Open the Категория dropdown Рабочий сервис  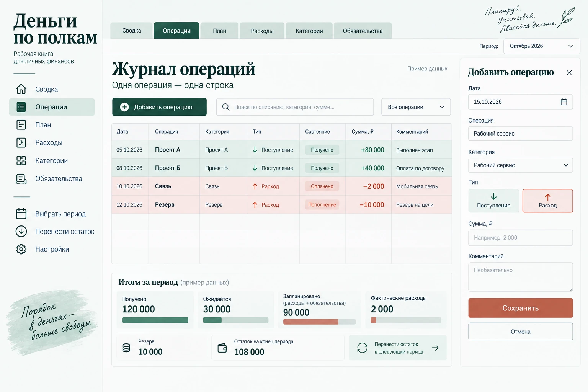[x=520, y=165]
